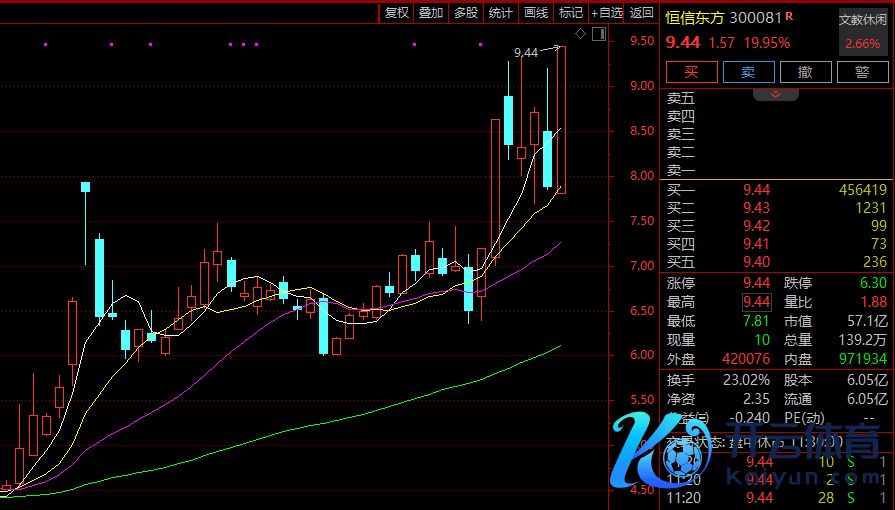The width and height of the screenshot is (895, 510).
Task: Add stock via +自选 button
Action: (x=607, y=13)
